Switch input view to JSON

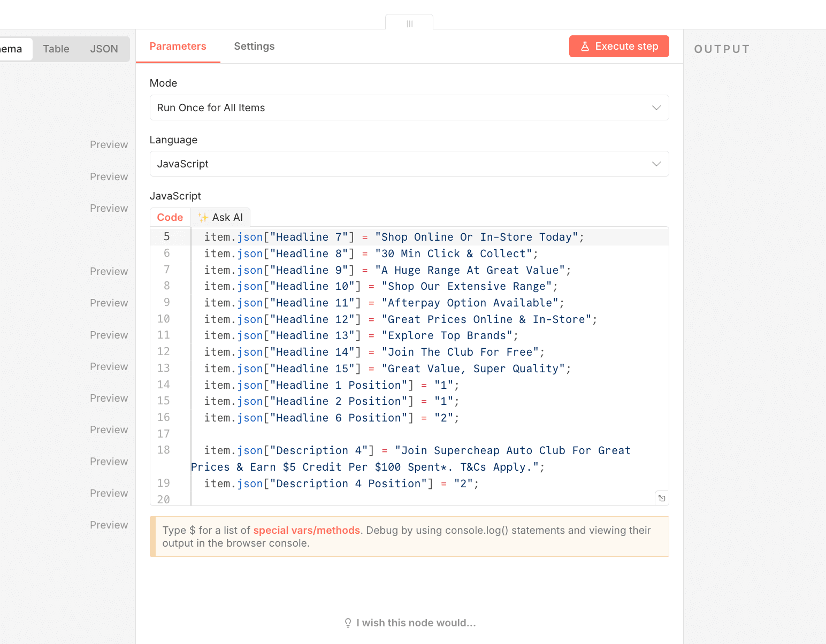[x=104, y=49]
